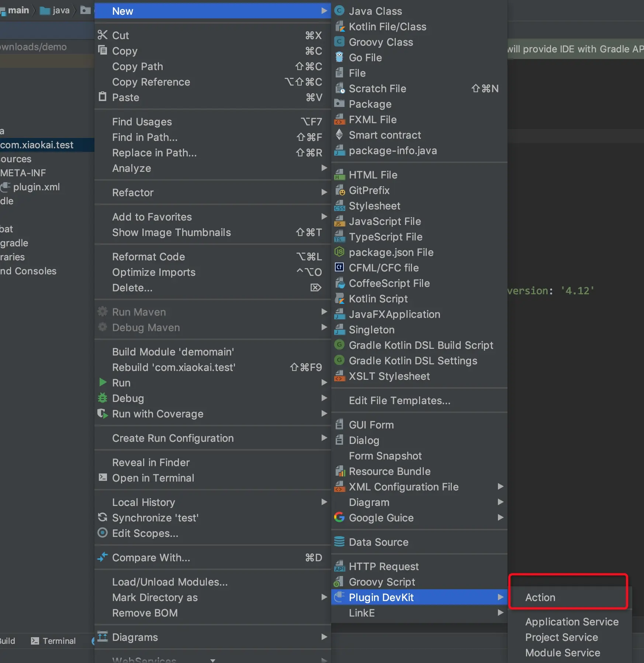Screen dimensions: 644x663
Task: Expand the Refactor submenu arrow
Action: [x=324, y=192]
